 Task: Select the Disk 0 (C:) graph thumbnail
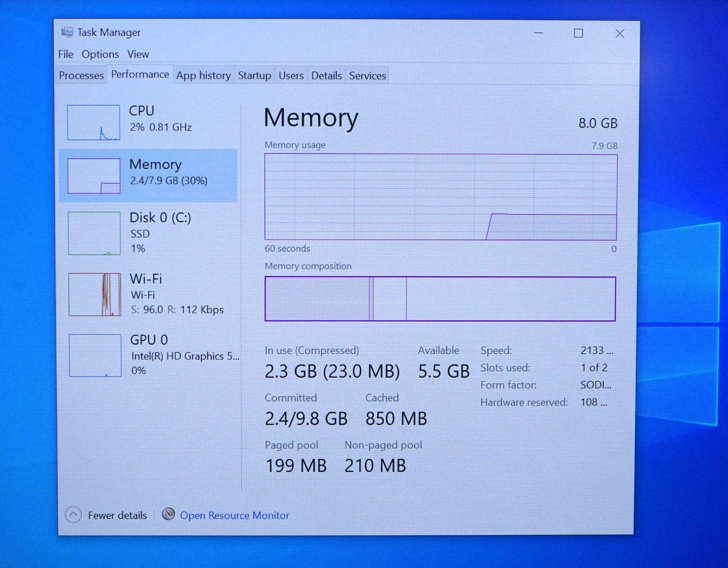coord(94,233)
